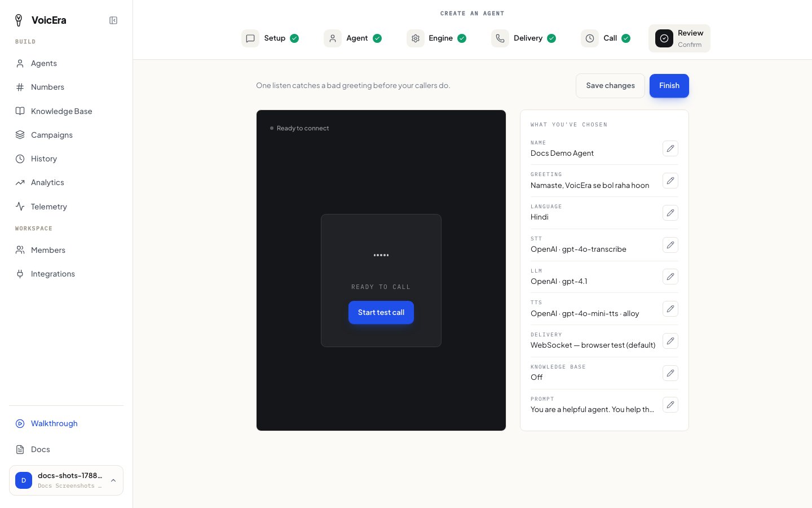Image resolution: width=812 pixels, height=508 pixels.
Task: Click the green check beside Agent
Action: point(377,38)
